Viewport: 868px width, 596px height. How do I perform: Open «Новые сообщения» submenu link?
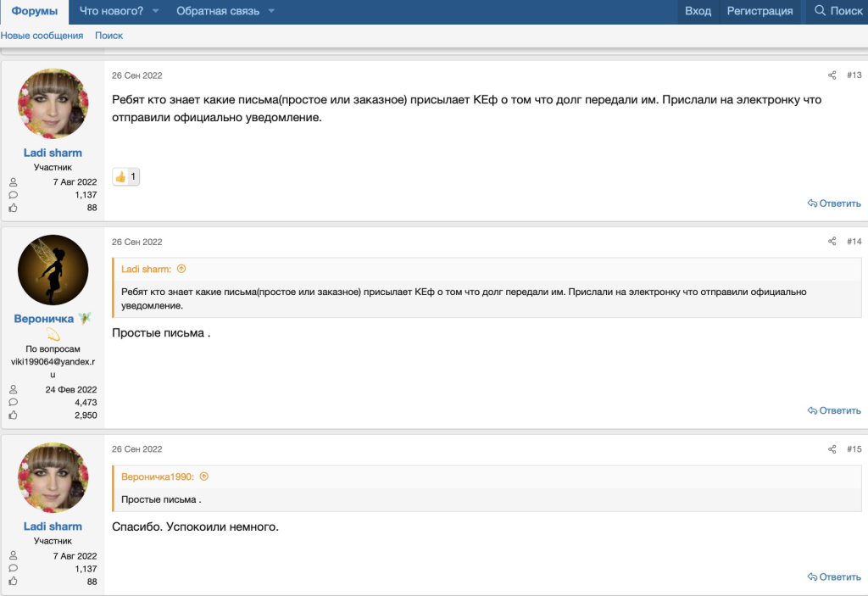click(x=42, y=36)
